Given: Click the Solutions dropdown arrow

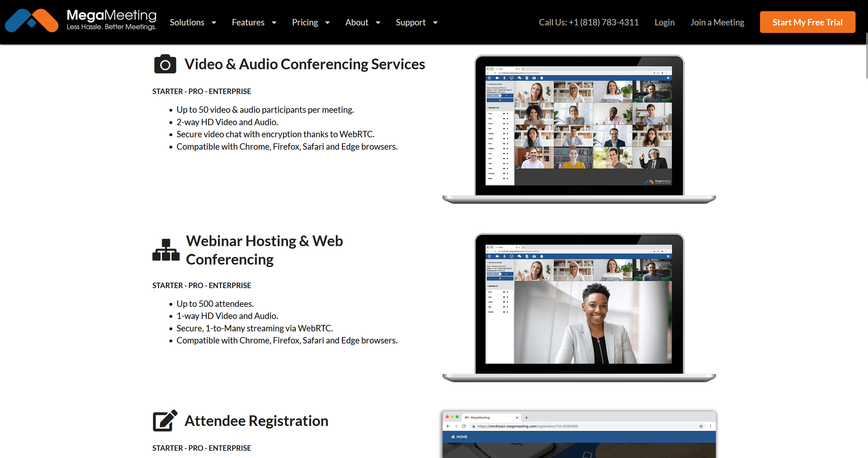Looking at the screenshot, I should point(214,23).
